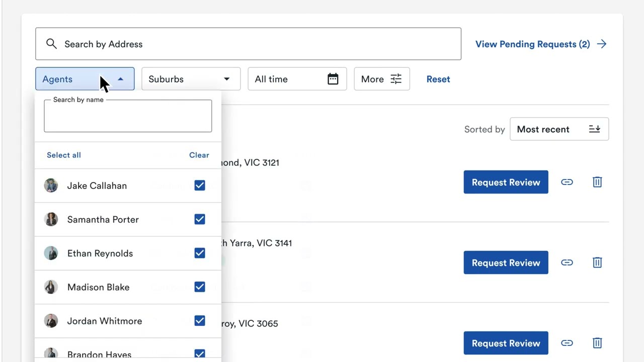Focus the Search by name field
Viewport: 644px width, 362px height.
click(128, 116)
